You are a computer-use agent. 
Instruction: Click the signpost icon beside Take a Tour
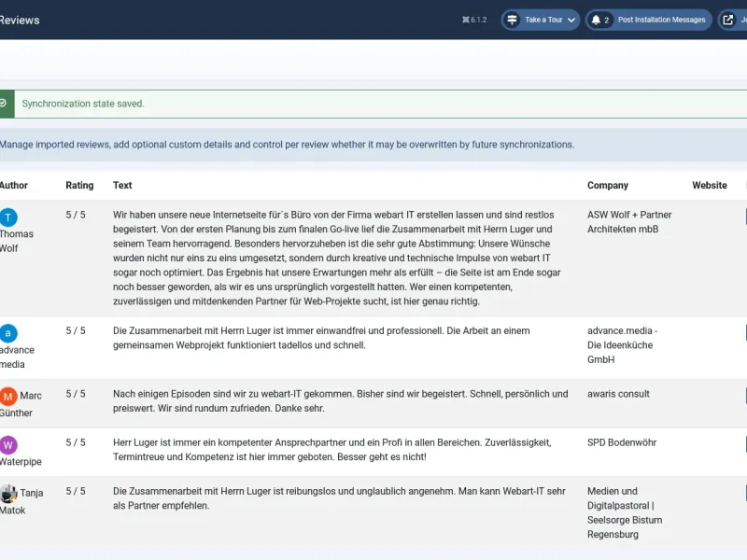[x=512, y=20]
